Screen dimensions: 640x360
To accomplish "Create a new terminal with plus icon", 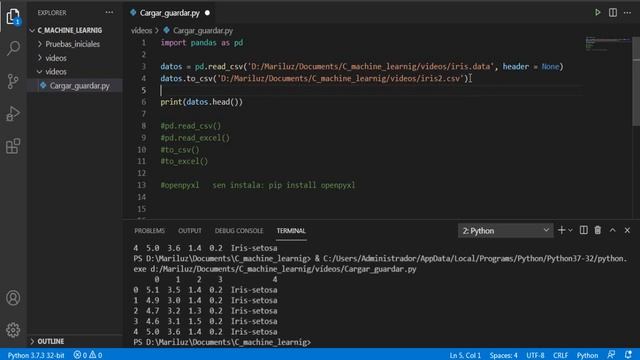I will point(561,230).
